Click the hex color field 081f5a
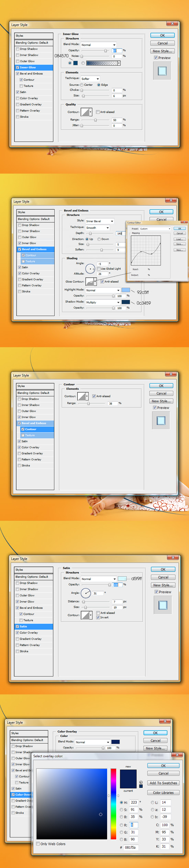Screen dimensions: 189x868 [x=131, y=847]
